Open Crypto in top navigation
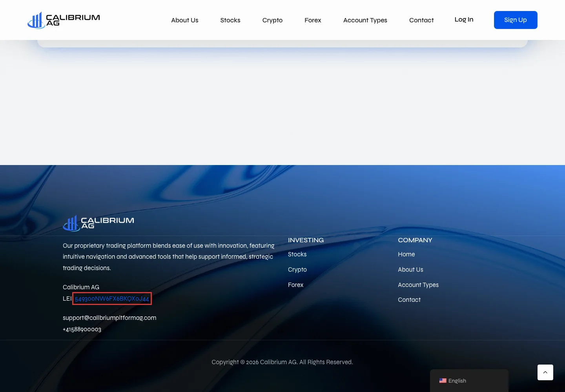 pos(272,20)
